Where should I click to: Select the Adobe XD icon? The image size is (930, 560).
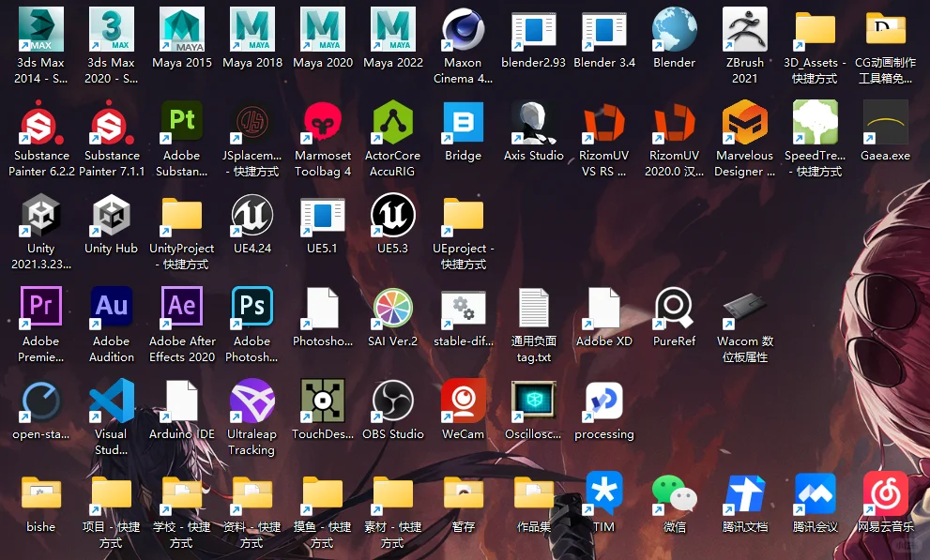604,308
